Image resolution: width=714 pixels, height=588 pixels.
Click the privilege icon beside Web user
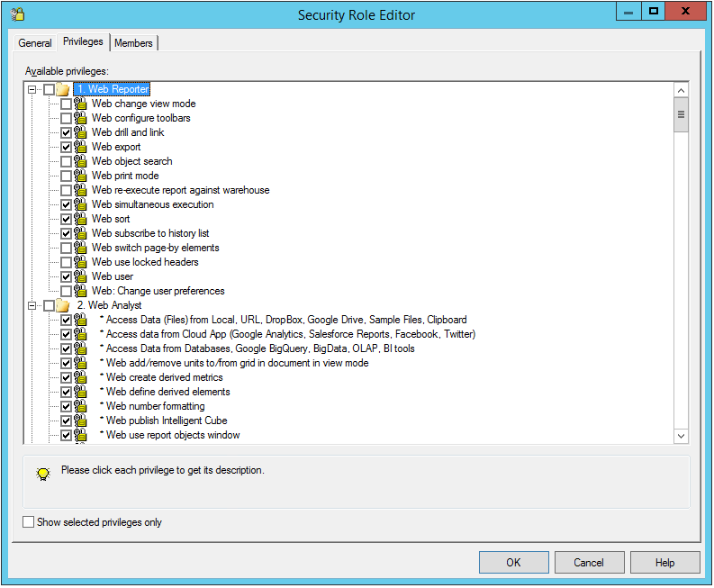80,276
